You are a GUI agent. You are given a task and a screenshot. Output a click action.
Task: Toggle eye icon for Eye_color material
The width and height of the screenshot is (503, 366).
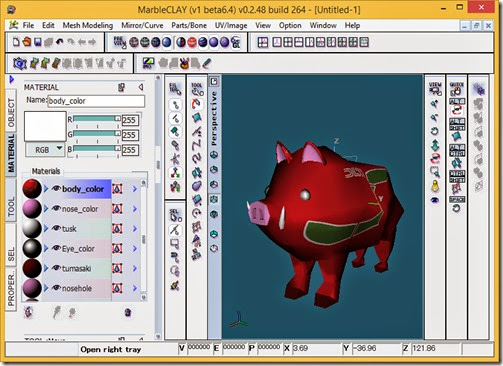[56, 248]
